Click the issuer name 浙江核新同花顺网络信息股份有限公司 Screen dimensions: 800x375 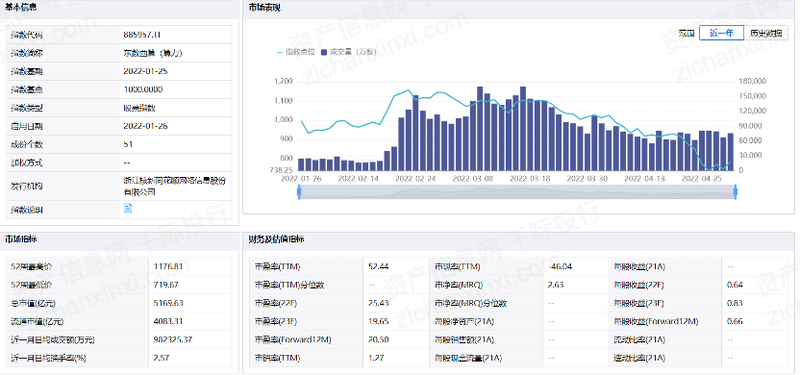coord(175,186)
